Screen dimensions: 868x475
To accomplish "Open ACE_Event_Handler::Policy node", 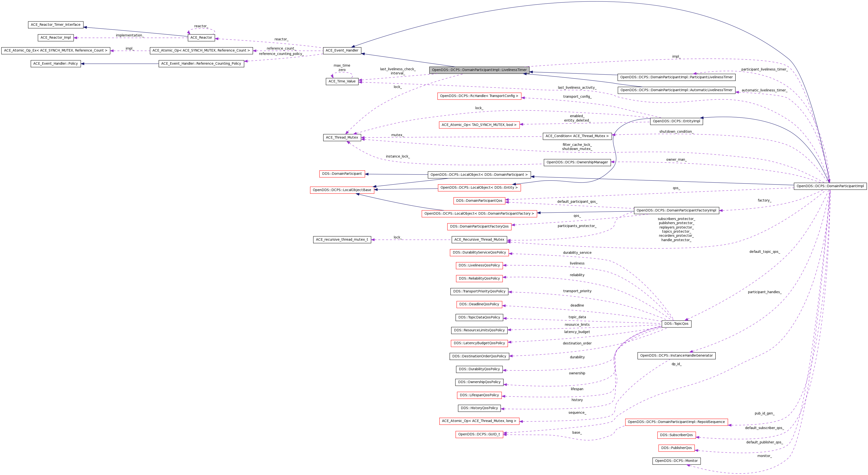I will pyautogui.click(x=56, y=64).
